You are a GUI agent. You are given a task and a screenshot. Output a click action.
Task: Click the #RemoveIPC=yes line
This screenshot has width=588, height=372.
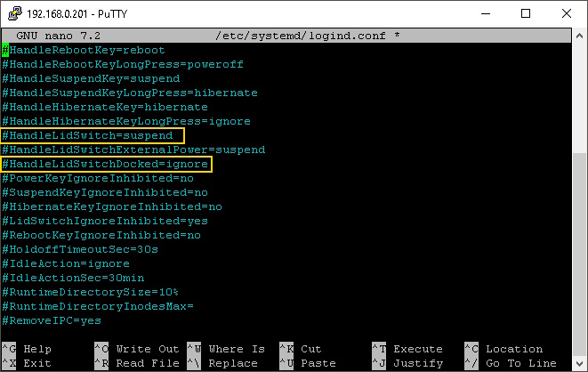click(x=52, y=320)
